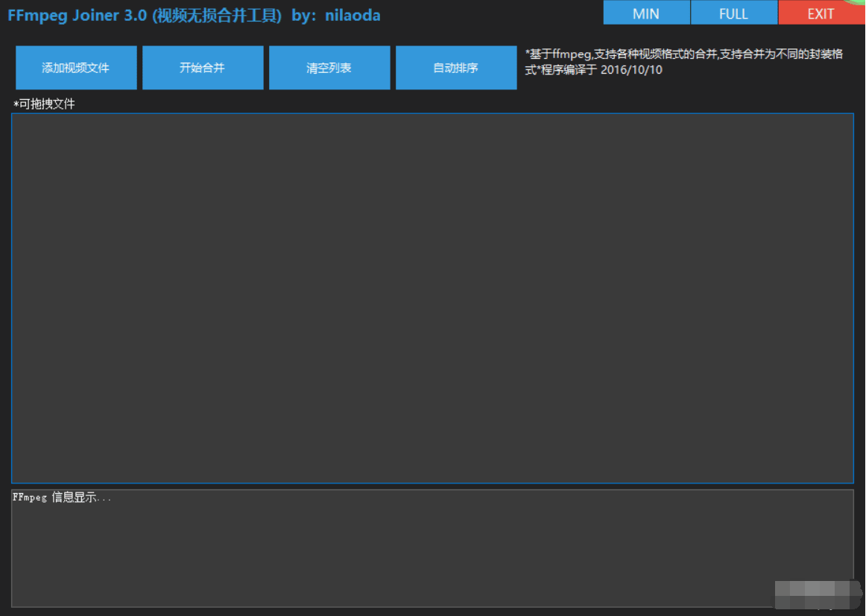Auto-sort the video files with 自动排序
The height and width of the screenshot is (616, 866).
[455, 67]
